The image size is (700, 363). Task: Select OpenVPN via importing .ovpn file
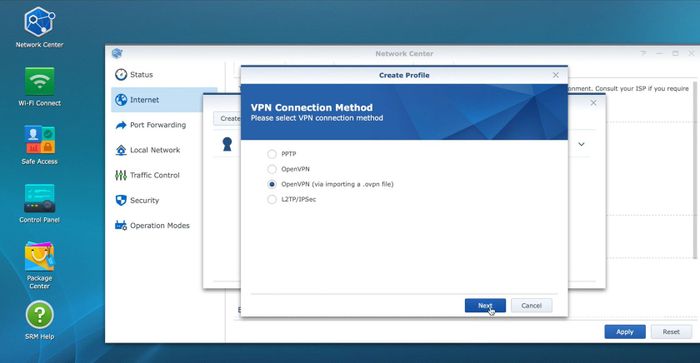point(272,184)
